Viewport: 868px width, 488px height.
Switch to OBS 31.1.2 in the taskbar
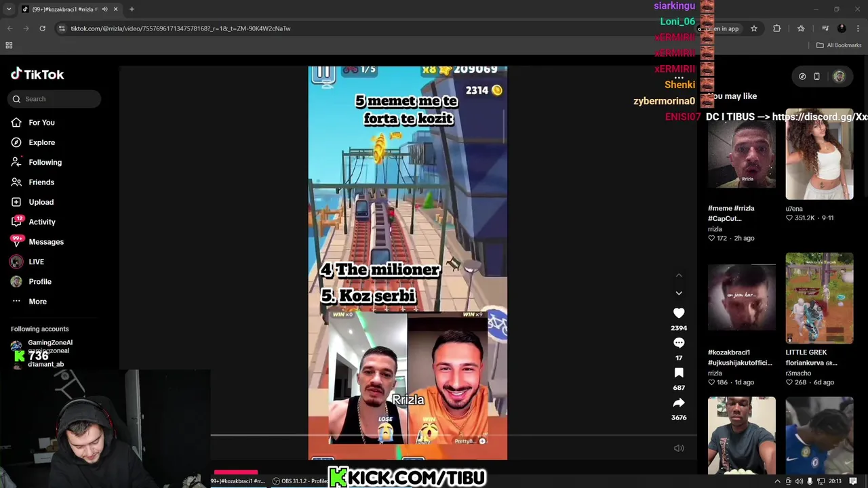pyautogui.click(x=300, y=481)
